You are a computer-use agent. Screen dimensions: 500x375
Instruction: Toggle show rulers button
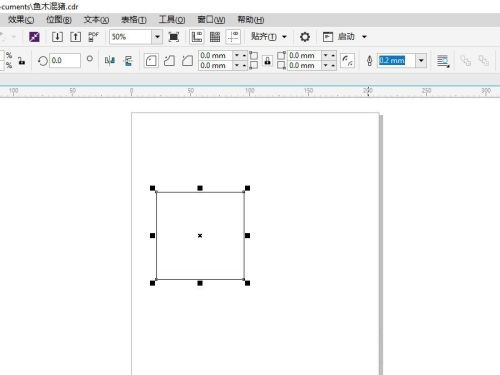[197, 37]
